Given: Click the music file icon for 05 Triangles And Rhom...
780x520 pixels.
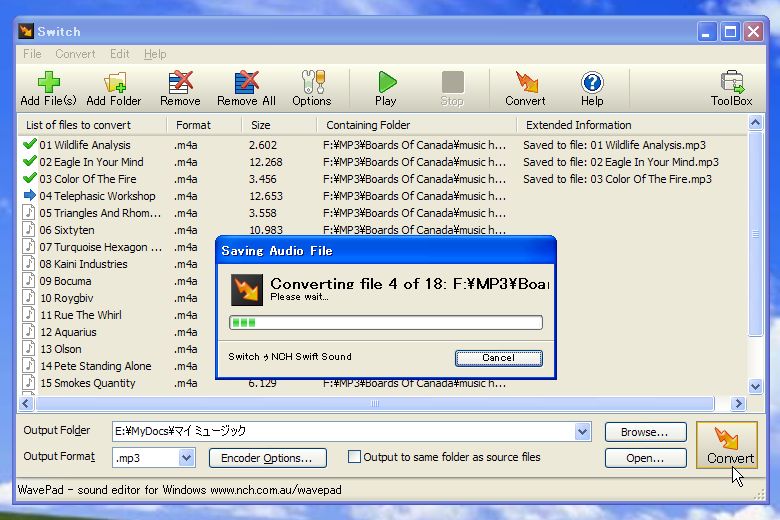Looking at the screenshot, I should (x=29, y=212).
